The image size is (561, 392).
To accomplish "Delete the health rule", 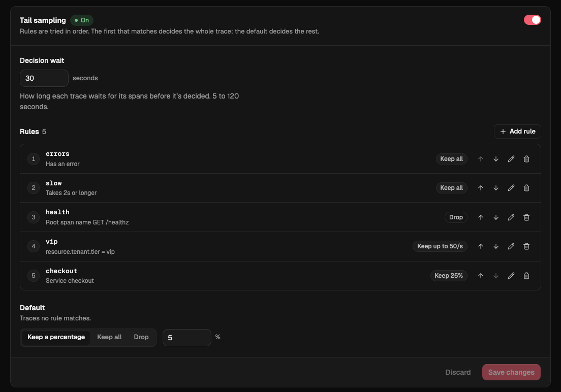I will click(526, 217).
